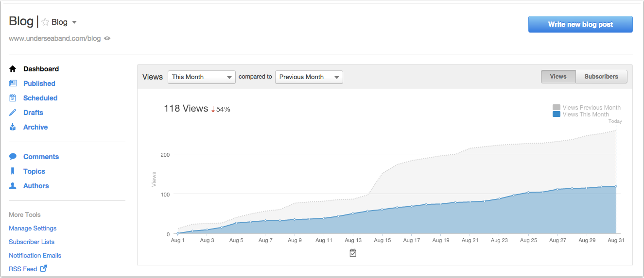
Task: Open the Comments section
Action: click(x=41, y=157)
